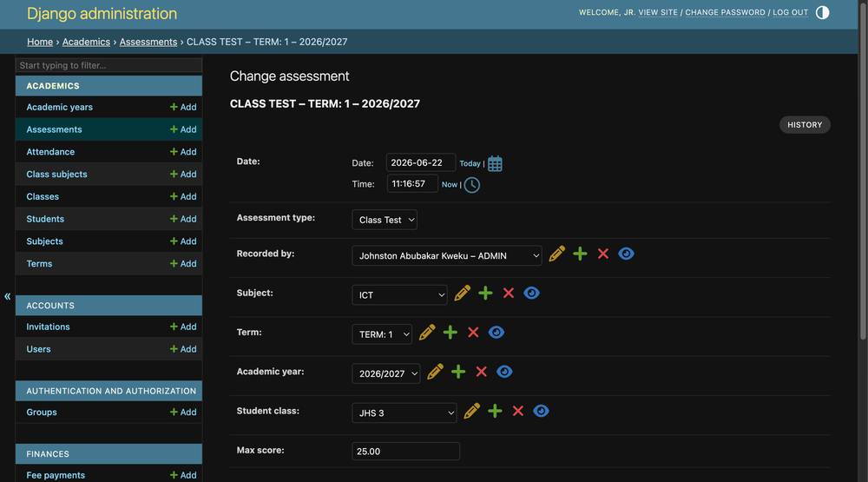This screenshot has height=482, width=868.
Task: Add another Recorded by user plus icon
Action: (580, 254)
